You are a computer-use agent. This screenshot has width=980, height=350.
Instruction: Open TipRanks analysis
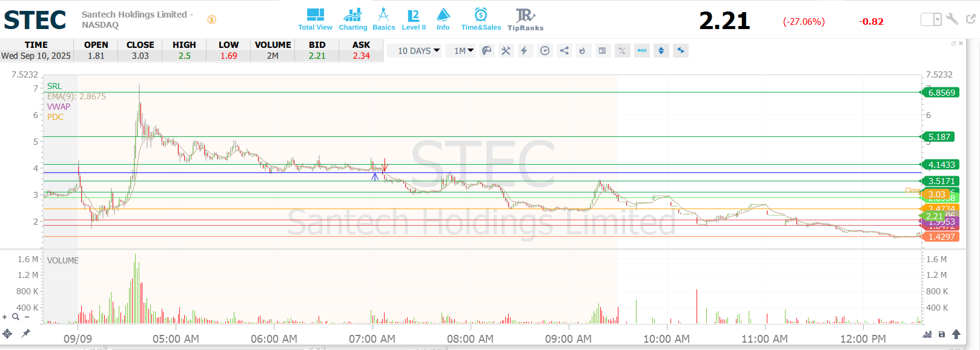[525, 19]
